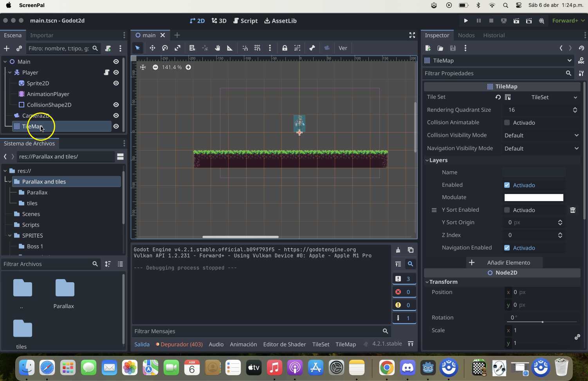Zoom out the 2D viewport
Viewport: 588px width, 381px height.
(x=155, y=67)
